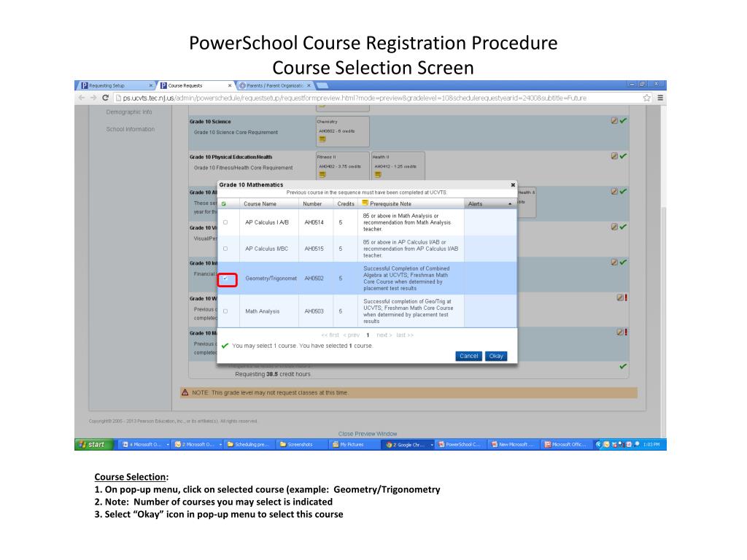747x560 pixels.
Task: Click edit pencil beside the upper red exclamation
Action: point(620,297)
